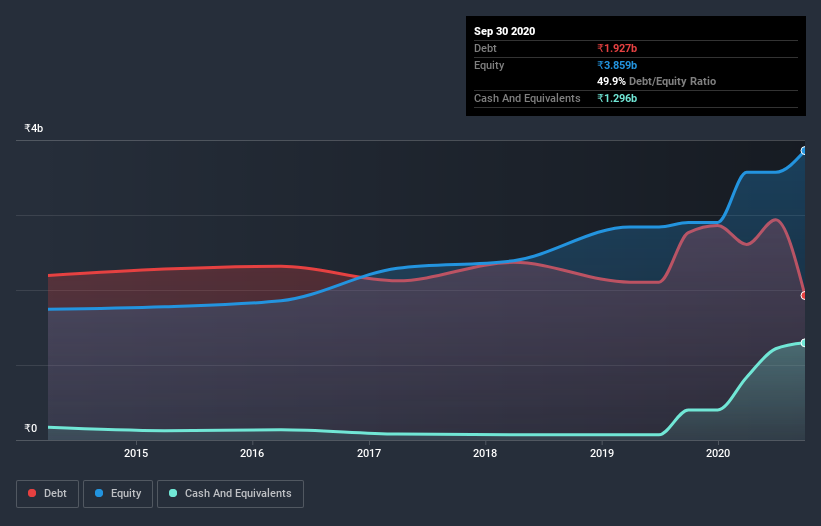Image resolution: width=821 pixels, height=526 pixels.
Task: Select the 2015 axis label
Action: (x=136, y=453)
